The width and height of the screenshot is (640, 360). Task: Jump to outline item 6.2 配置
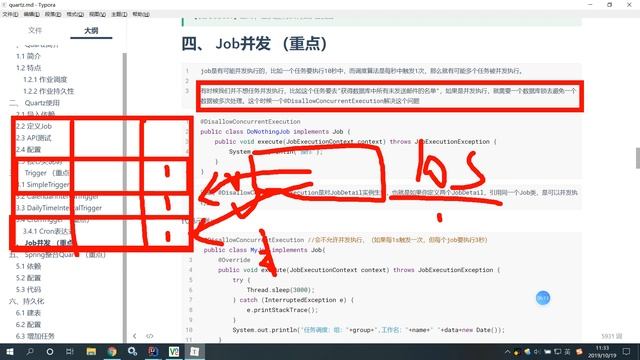pyautogui.click(x=28, y=324)
